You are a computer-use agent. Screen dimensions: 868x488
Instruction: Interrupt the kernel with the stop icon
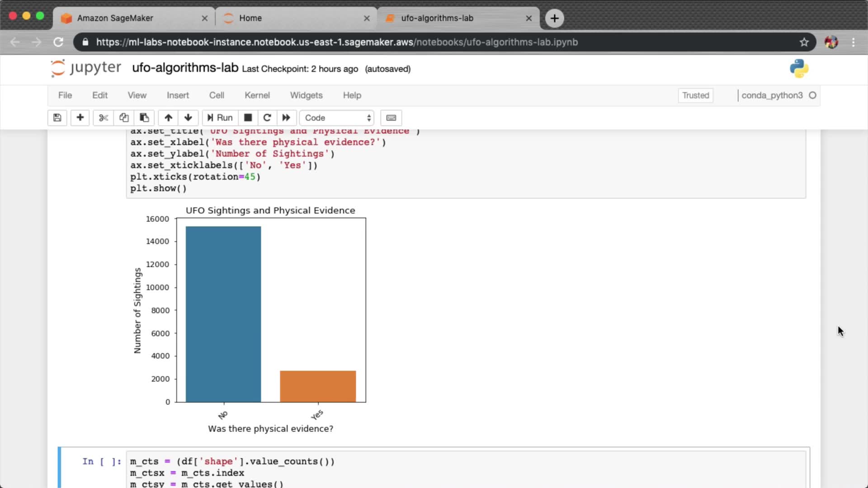click(248, 118)
